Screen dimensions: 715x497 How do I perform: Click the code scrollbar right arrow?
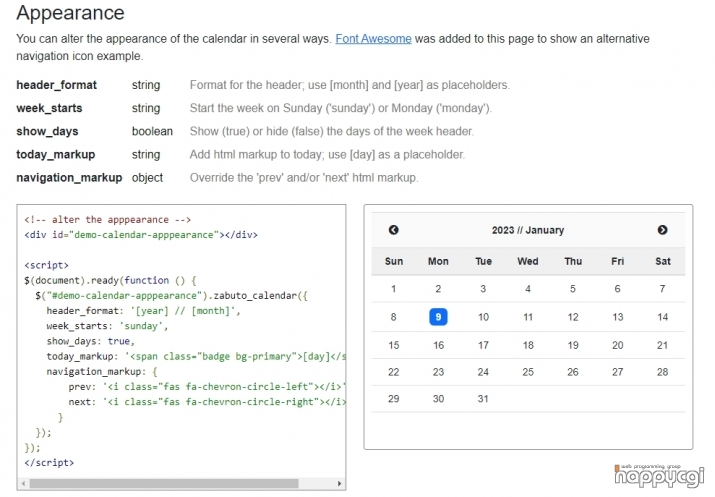click(x=339, y=483)
